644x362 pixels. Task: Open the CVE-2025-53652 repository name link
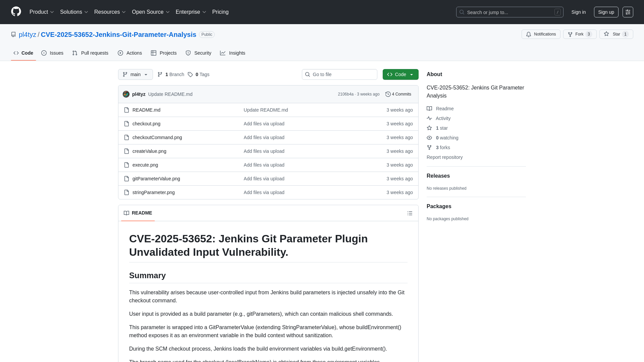pyautogui.click(x=118, y=35)
